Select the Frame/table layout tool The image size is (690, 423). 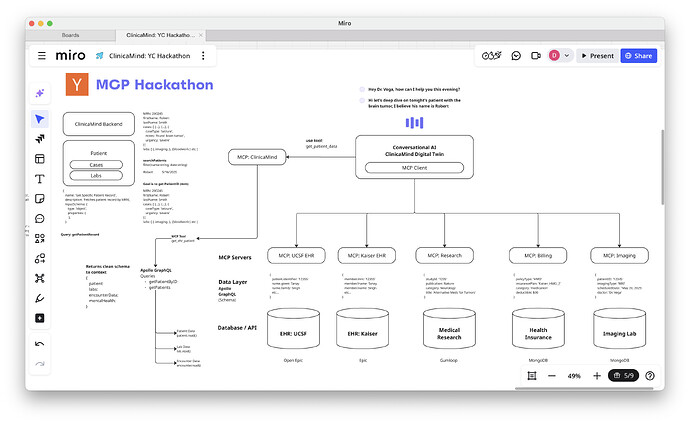tap(40, 159)
